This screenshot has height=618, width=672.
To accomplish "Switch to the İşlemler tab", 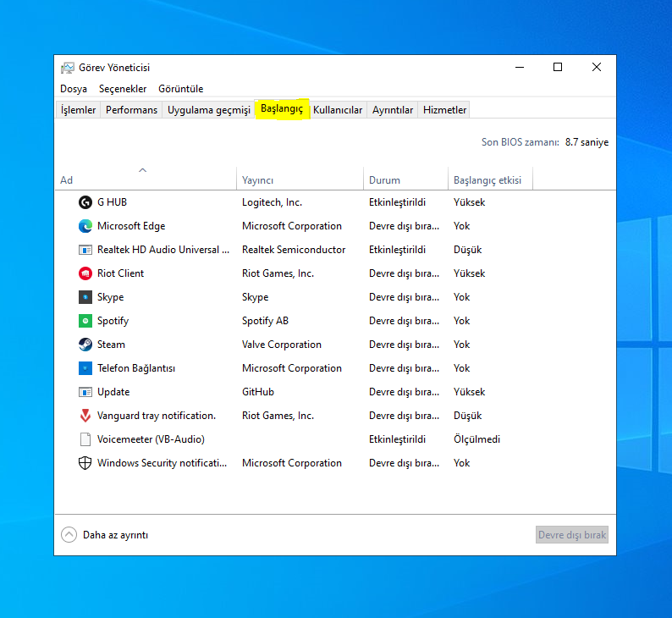I will click(x=78, y=110).
